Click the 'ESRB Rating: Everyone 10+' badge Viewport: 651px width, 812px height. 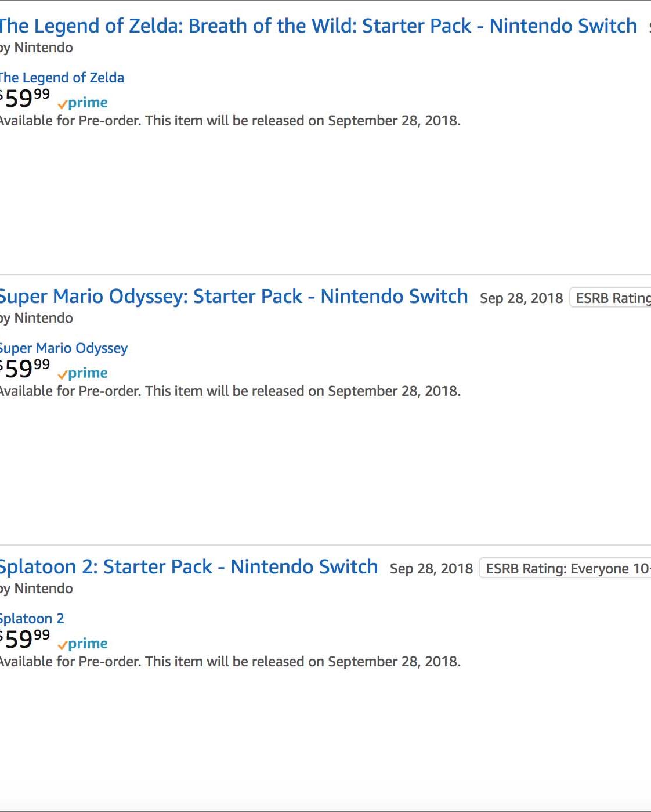[x=565, y=568]
